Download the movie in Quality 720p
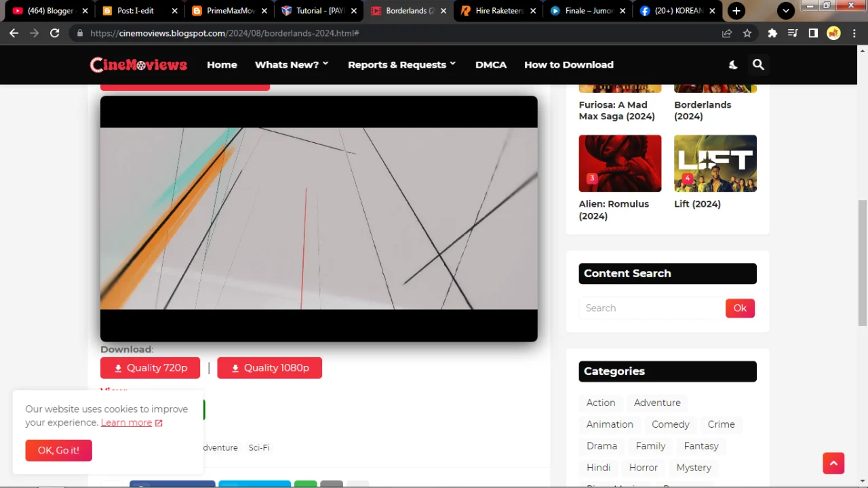Screen dimensions: 868x488 tap(150, 368)
